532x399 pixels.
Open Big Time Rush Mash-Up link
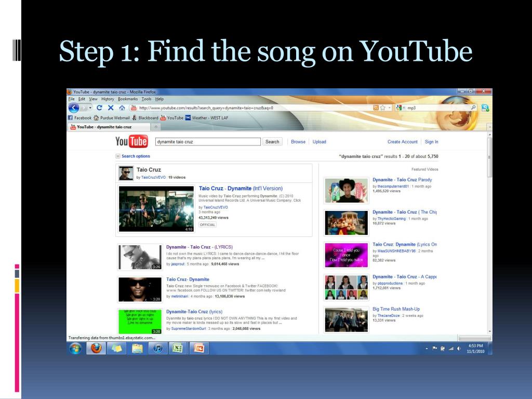coord(396,309)
